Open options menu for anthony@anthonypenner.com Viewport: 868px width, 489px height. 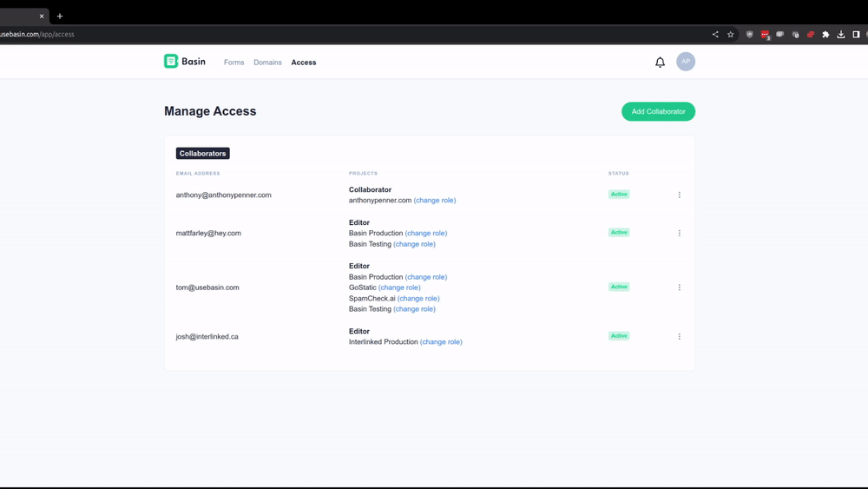coord(680,195)
